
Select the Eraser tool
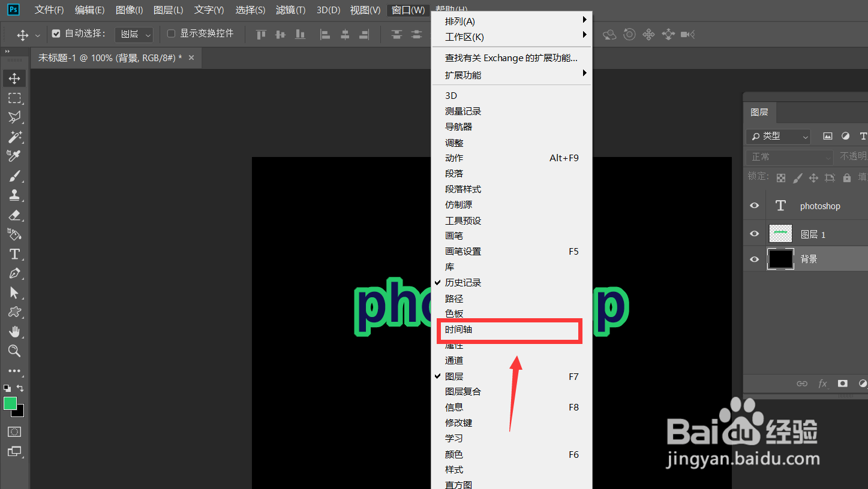(x=14, y=215)
